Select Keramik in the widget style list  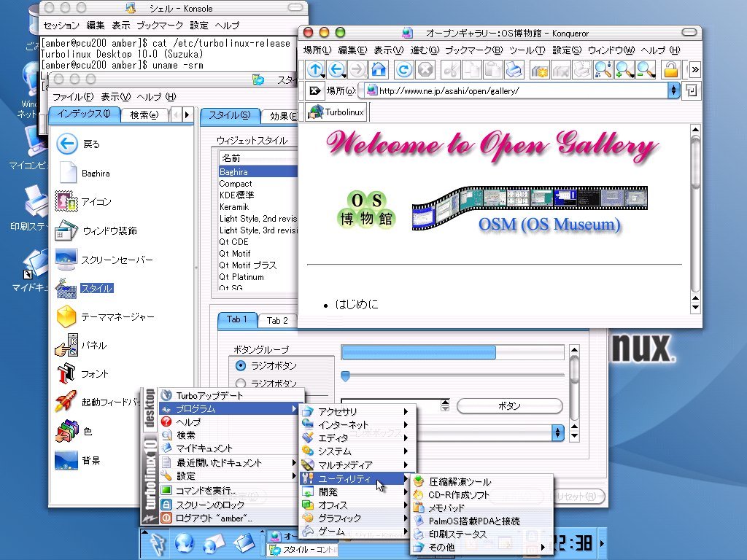[x=258, y=206]
